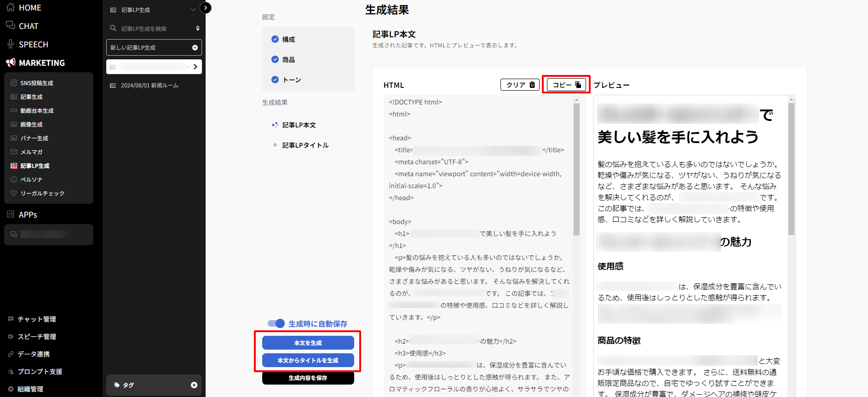Click the HOME house icon

[11, 7]
